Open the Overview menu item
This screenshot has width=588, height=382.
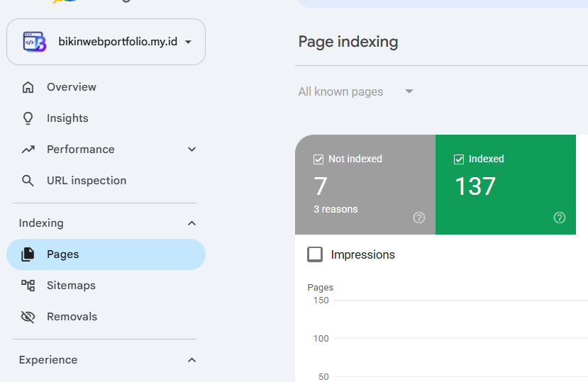point(106,87)
